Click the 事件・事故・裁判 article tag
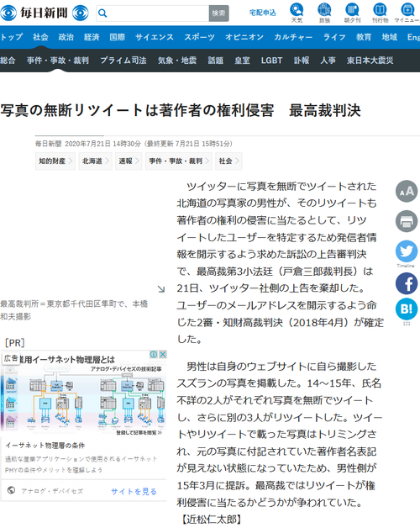 coord(179,161)
